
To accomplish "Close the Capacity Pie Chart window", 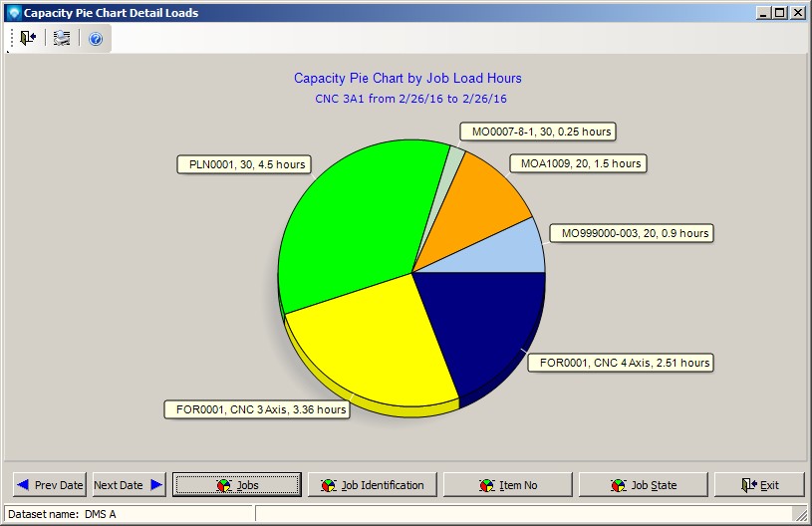I will (798, 12).
